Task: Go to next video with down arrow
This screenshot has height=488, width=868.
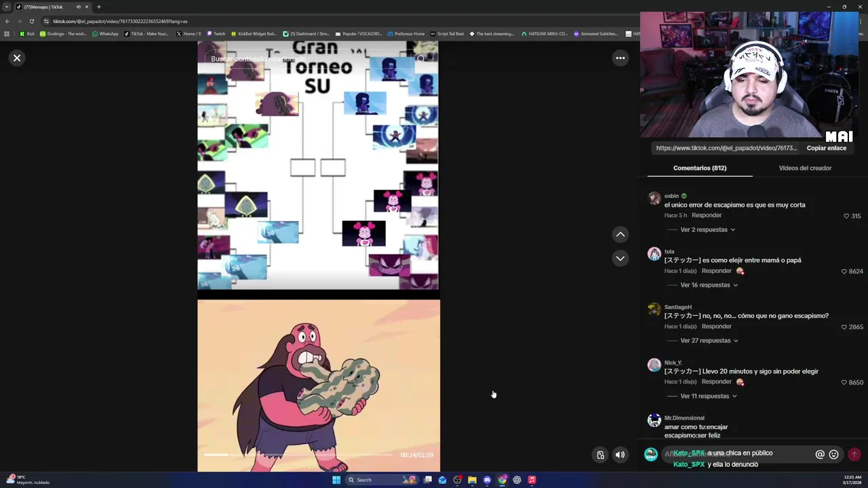Action: [x=620, y=258]
